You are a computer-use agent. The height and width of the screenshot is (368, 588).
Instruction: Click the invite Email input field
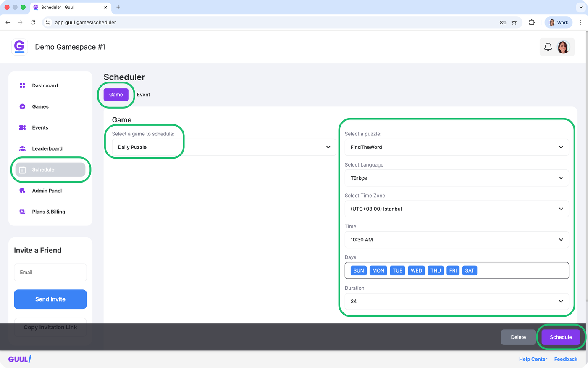tap(50, 272)
